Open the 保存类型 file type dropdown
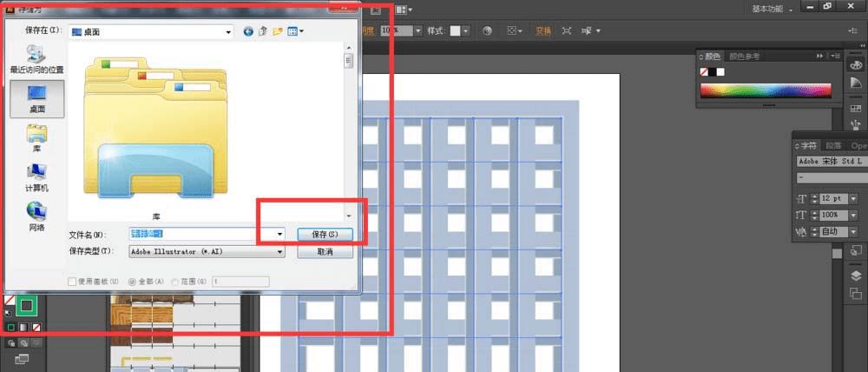Viewport: 868px width, 372px height. click(207, 252)
